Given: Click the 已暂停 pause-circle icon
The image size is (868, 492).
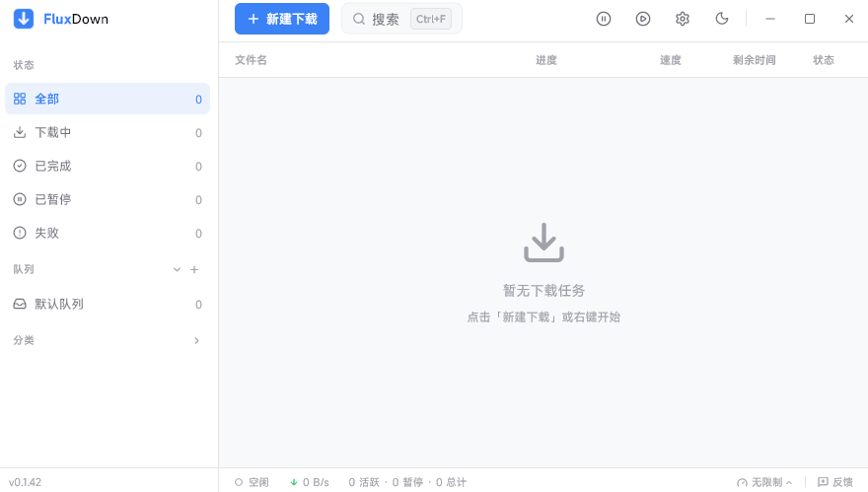Looking at the screenshot, I should coord(20,200).
